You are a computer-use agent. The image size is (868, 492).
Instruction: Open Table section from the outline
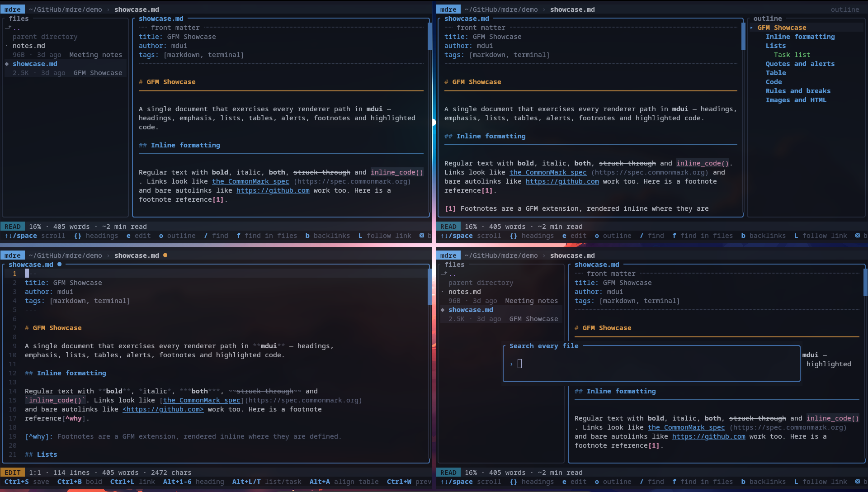tap(775, 73)
